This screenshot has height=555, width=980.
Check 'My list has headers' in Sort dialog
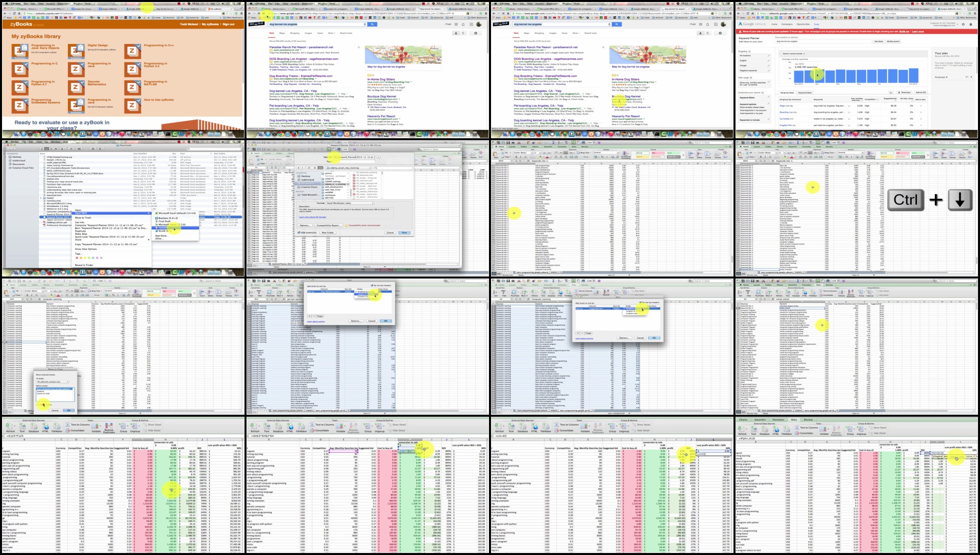pyautogui.click(x=372, y=285)
